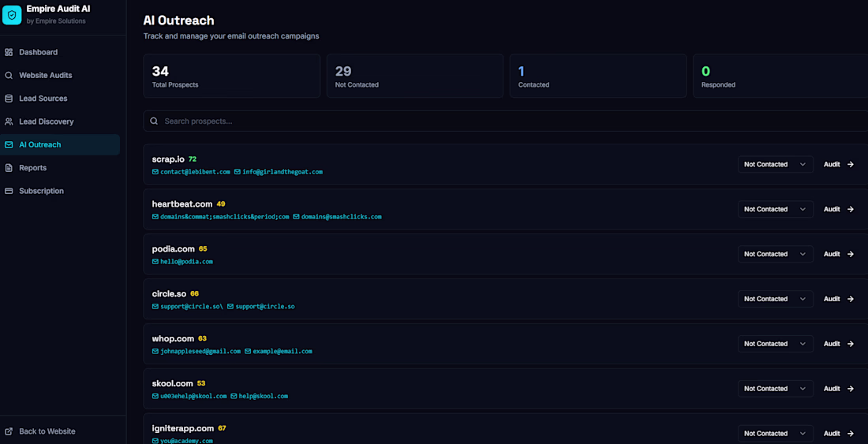This screenshot has height=444, width=868.
Task: Click the Total Prospects stat card
Action: (232, 76)
